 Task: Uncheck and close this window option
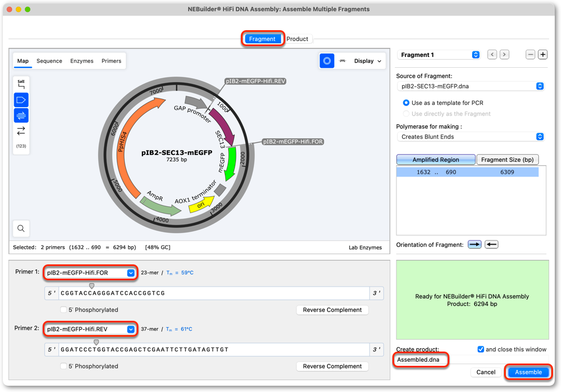pos(481,349)
